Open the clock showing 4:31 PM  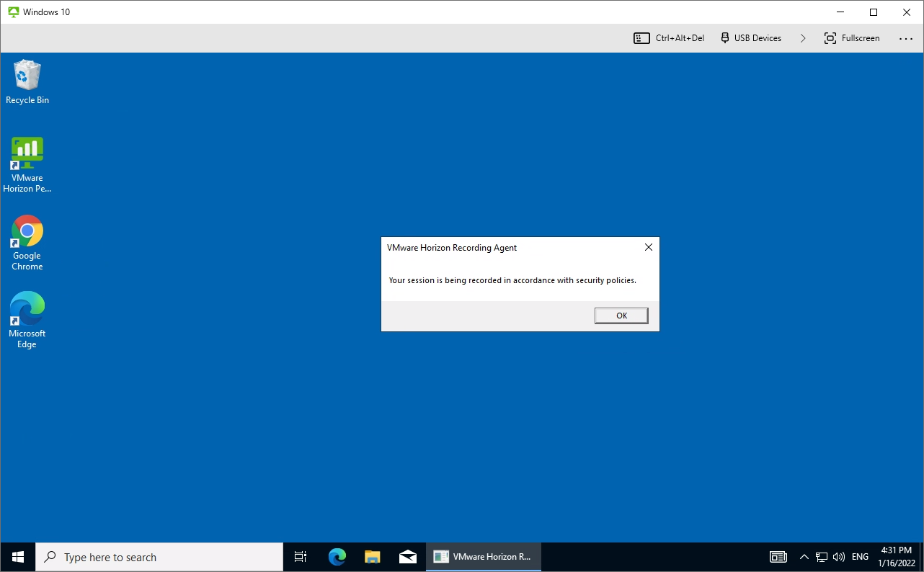[896, 557]
